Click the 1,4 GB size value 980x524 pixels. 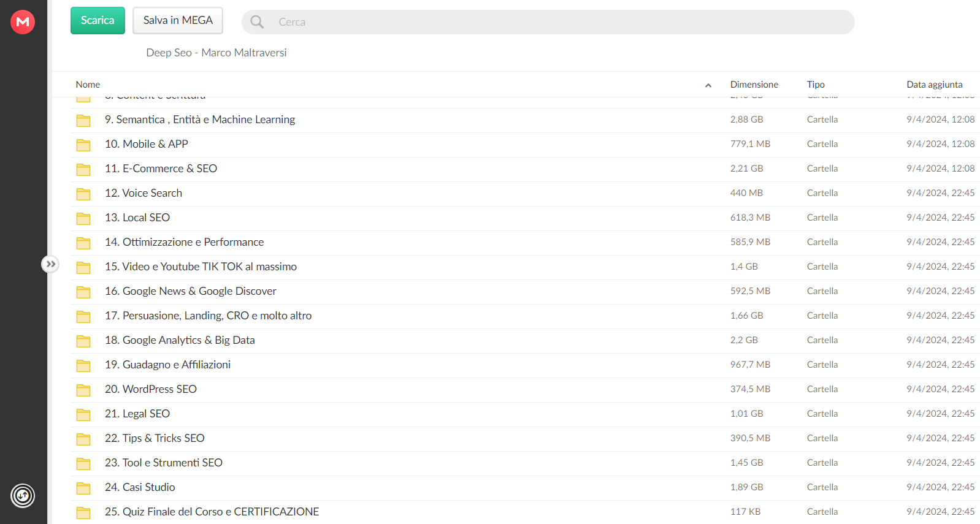744,267
